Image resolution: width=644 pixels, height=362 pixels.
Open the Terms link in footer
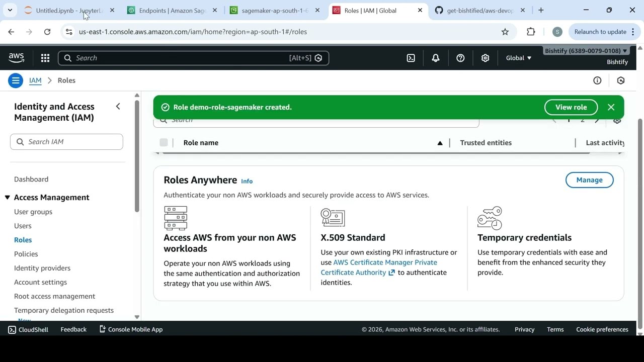[555, 329]
